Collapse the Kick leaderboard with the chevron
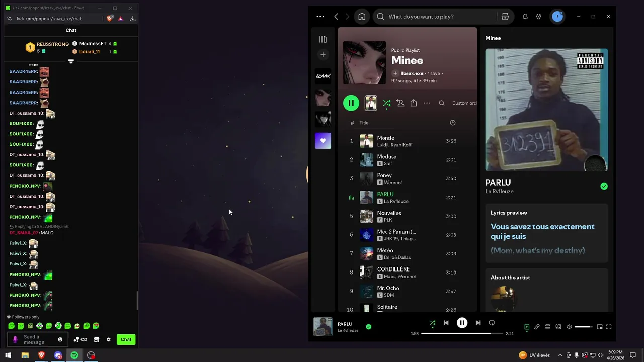Image resolution: width=644 pixels, height=362 pixels. [71, 61]
